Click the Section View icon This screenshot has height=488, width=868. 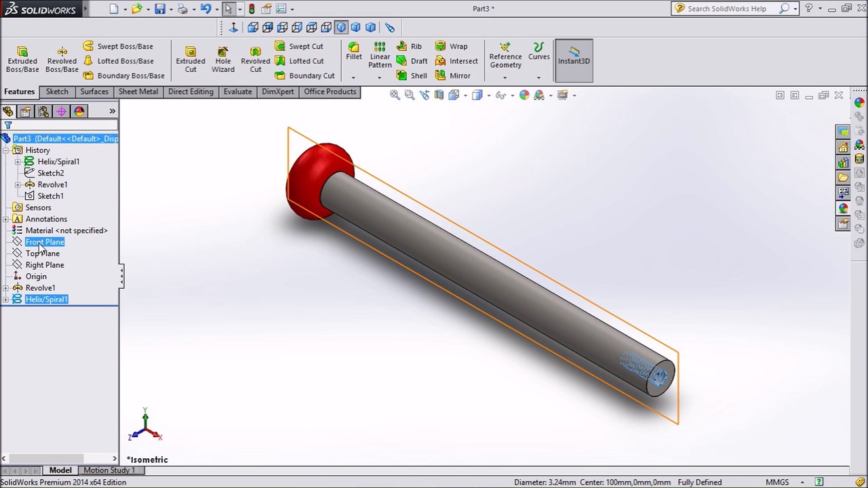[439, 95]
